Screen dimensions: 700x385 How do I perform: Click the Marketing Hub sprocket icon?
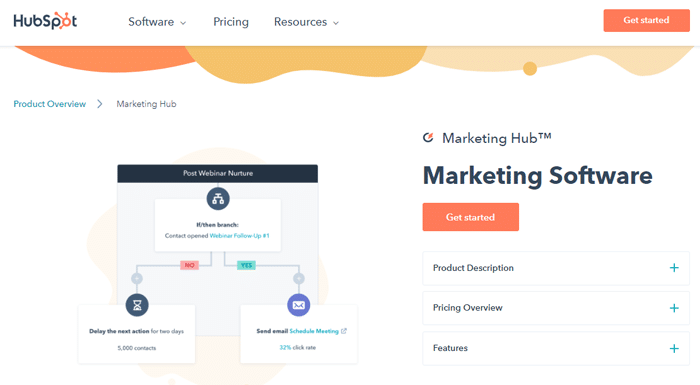click(428, 138)
